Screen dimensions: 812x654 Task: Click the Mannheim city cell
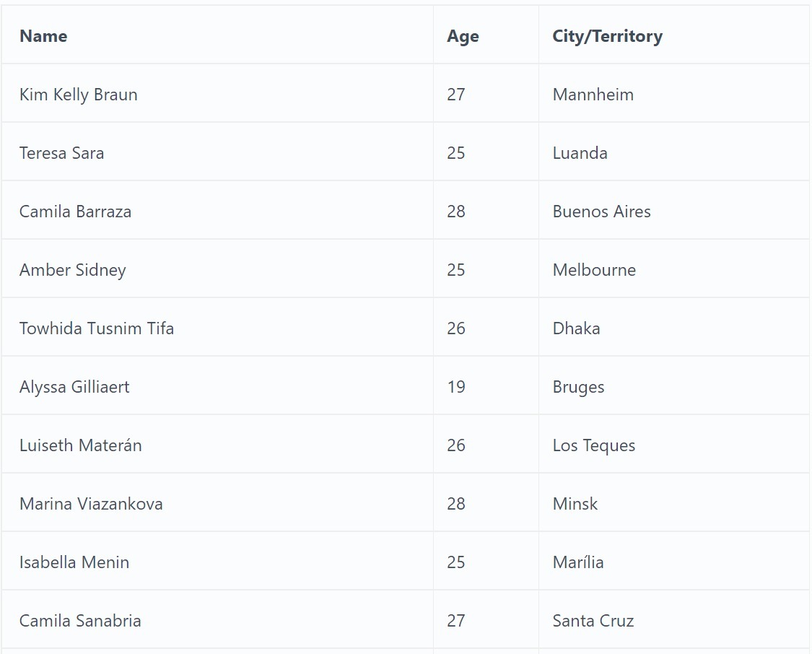pos(593,95)
